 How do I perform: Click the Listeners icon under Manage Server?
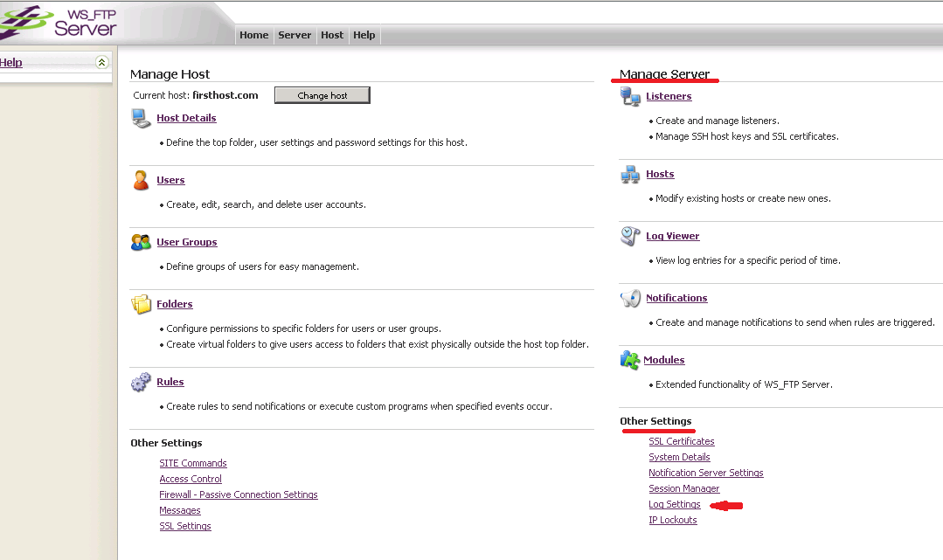(x=630, y=97)
